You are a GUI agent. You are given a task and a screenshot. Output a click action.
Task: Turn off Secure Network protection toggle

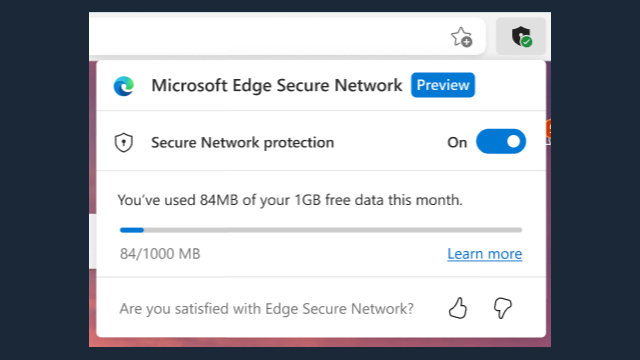click(x=501, y=142)
